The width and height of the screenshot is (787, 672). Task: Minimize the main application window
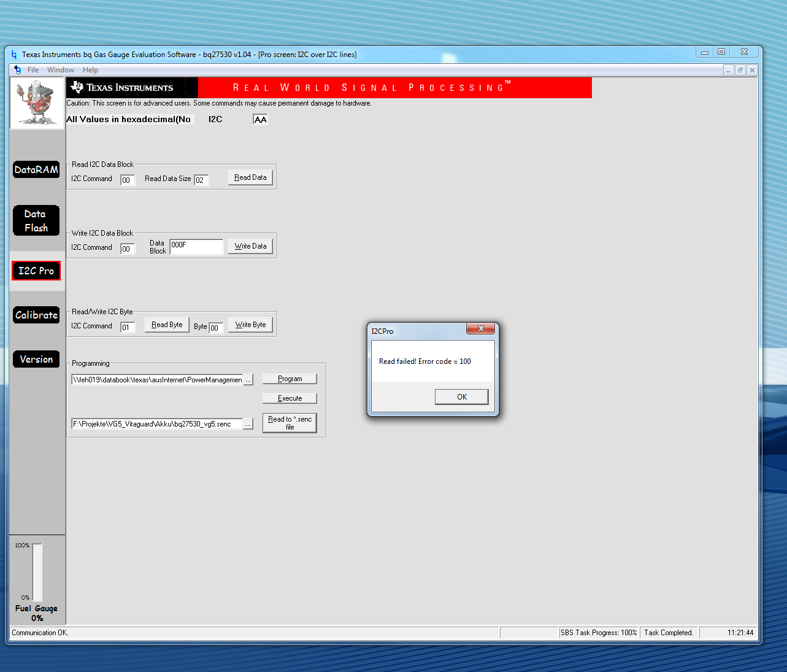[705, 52]
